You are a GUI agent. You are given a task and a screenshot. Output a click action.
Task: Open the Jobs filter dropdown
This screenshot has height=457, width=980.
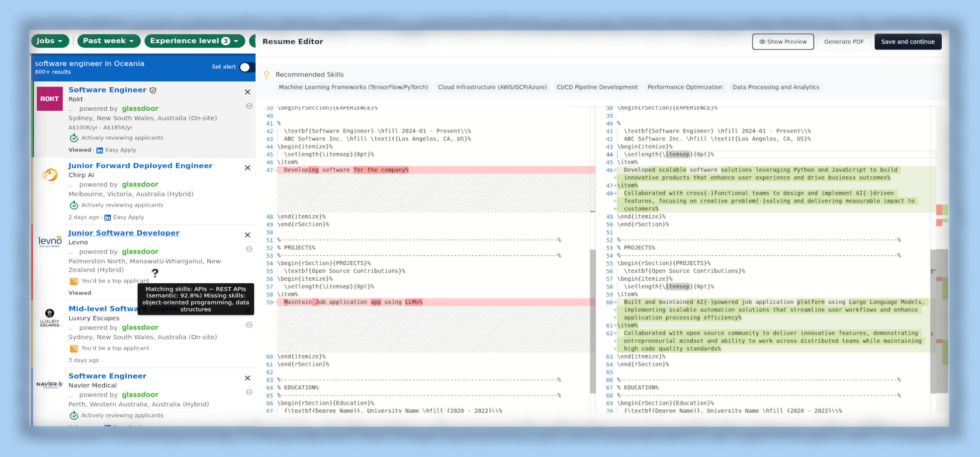tap(49, 41)
